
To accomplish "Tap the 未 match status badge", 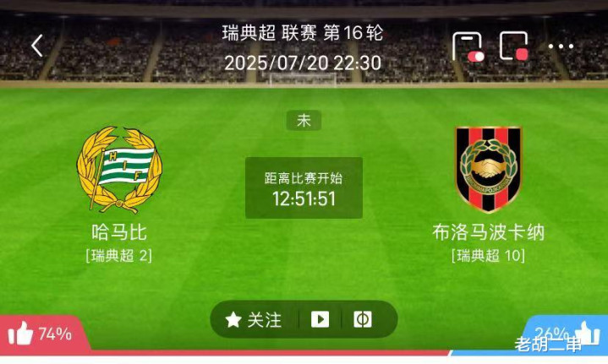I will tap(304, 120).
